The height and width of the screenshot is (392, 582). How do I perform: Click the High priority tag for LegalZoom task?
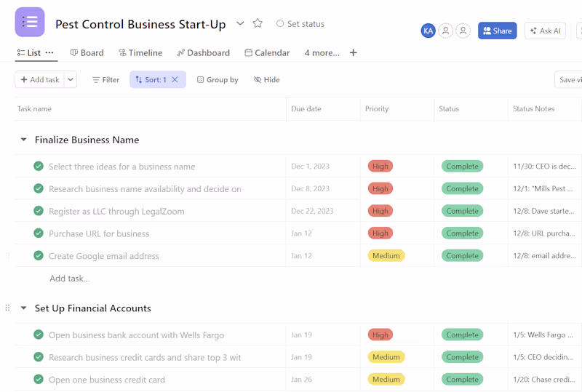pos(380,211)
